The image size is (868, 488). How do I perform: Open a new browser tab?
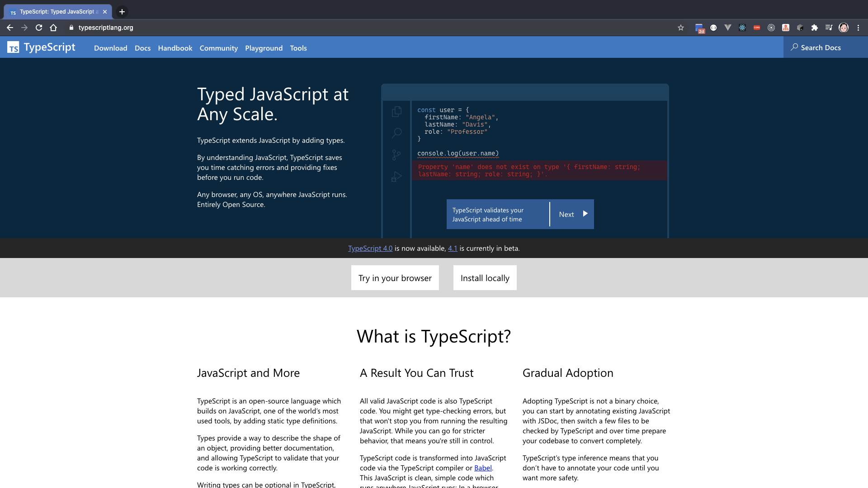122,12
